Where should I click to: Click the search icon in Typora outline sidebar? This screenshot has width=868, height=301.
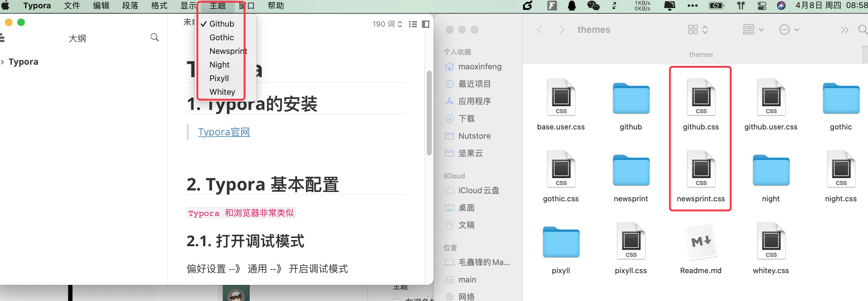click(155, 37)
